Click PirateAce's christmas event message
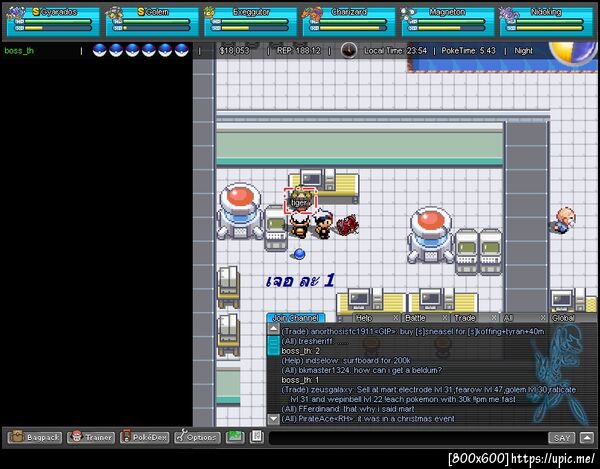Screen dimensions: 600x469 [x=368, y=419]
